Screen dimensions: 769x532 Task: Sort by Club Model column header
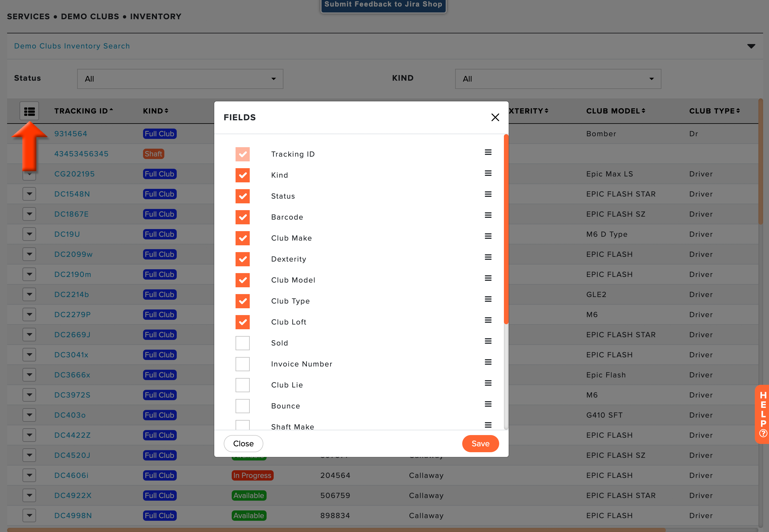coord(616,111)
